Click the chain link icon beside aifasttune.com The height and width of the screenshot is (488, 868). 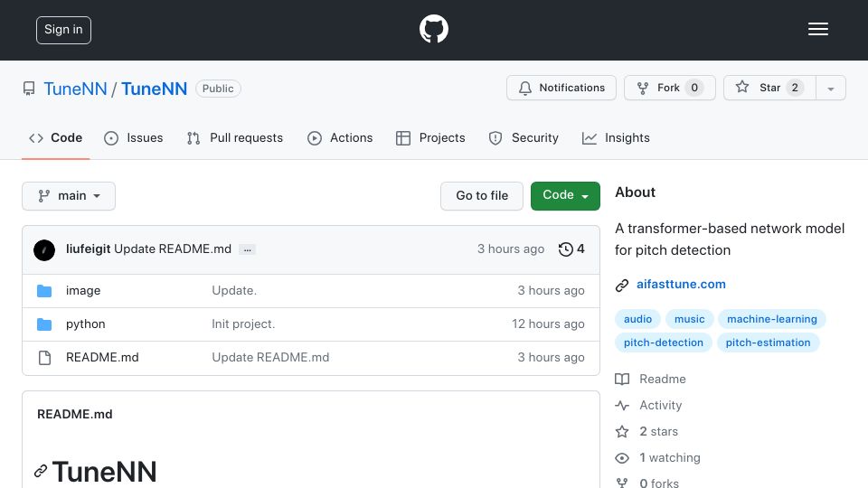(622, 285)
